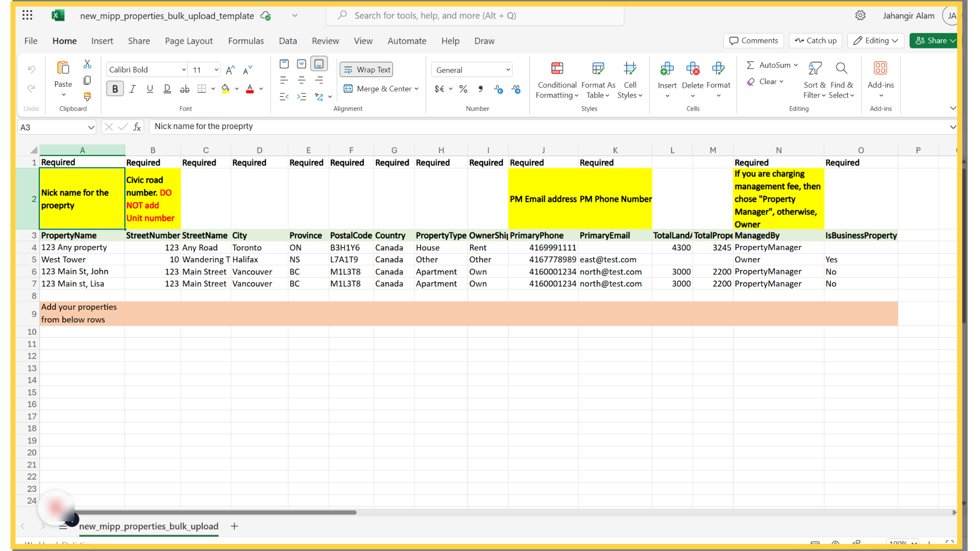Viewport: 980px width, 551px height.
Task: Open Conditional Formatting menu
Action: click(557, 81)
